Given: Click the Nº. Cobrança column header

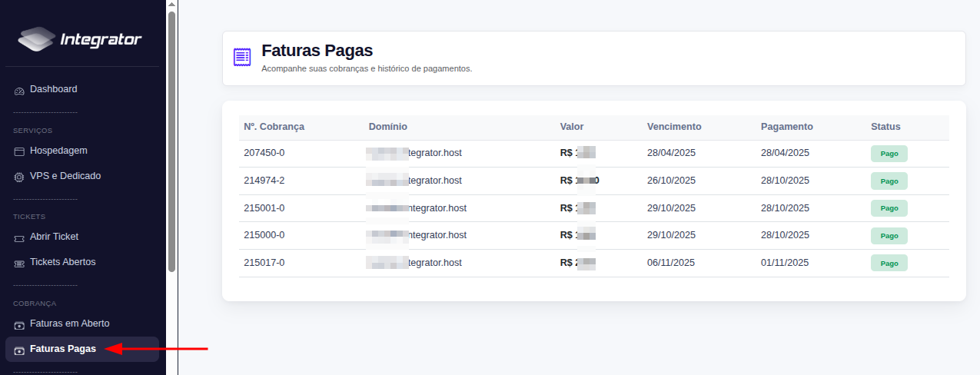Looking at the screenshot, I should click(274, 127).
